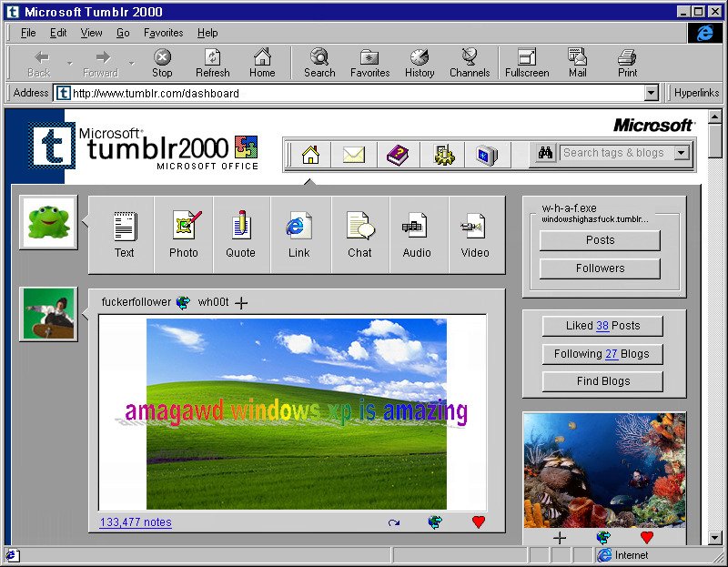
Task: Create a new Text post
Action: [125, 235]
